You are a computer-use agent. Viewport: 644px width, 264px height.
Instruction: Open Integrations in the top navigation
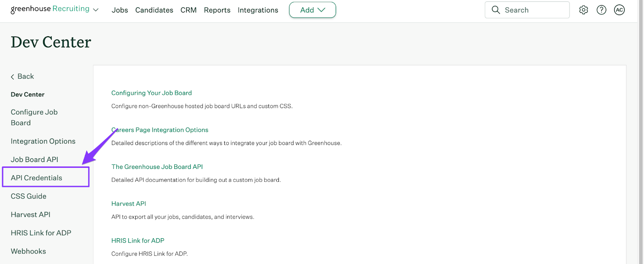point(258,10)
